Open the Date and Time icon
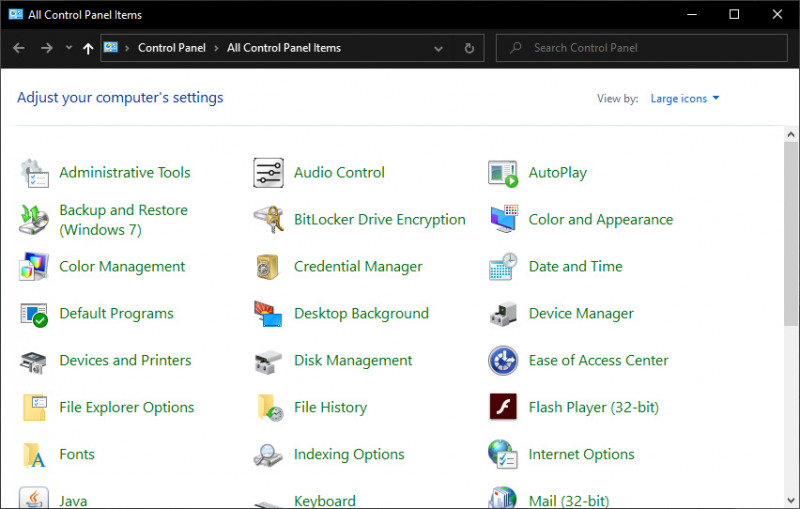This screenshot has height=509, width=800. 503,266
